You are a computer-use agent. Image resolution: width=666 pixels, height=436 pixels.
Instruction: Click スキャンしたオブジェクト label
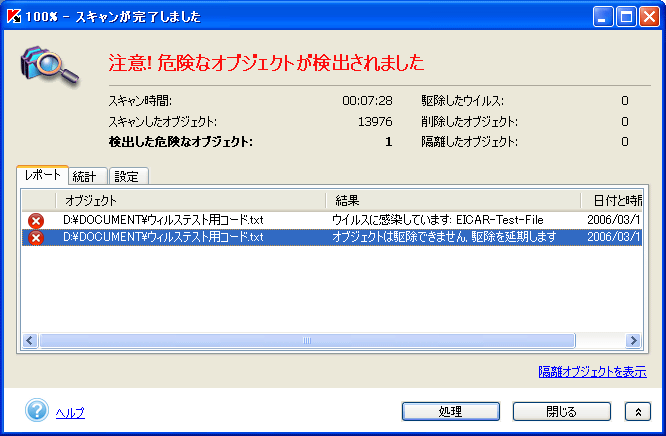(163, 122)
